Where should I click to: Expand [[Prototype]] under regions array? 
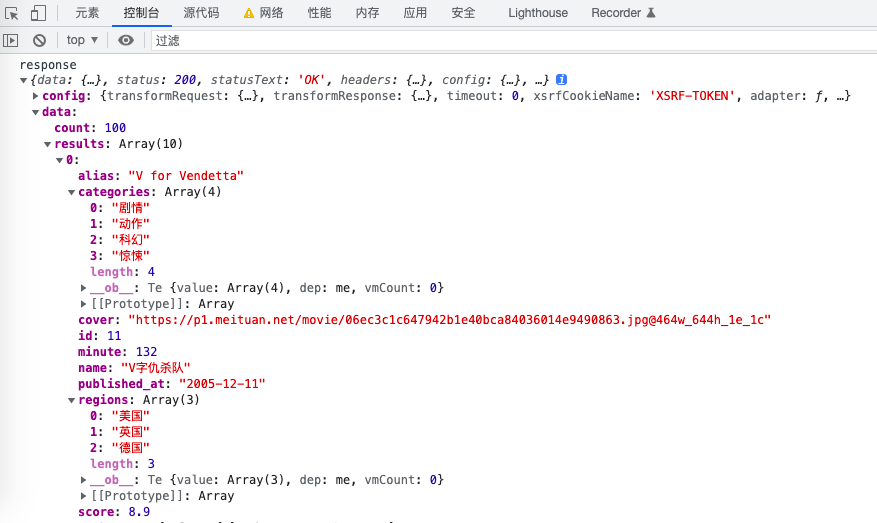point(83,496)
